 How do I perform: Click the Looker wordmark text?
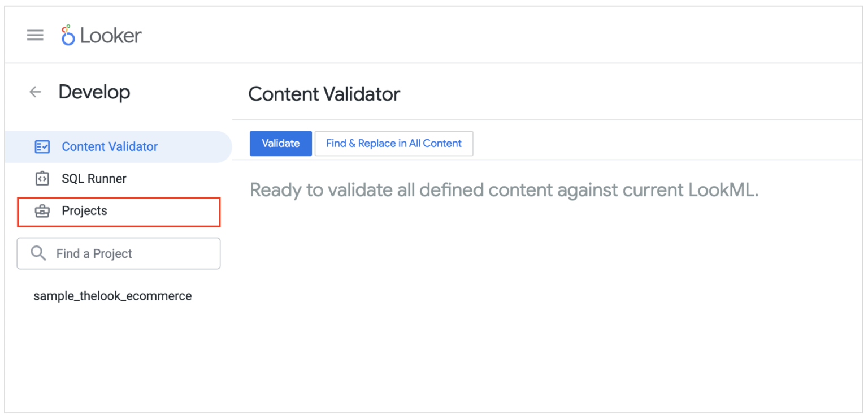point(111,36)
